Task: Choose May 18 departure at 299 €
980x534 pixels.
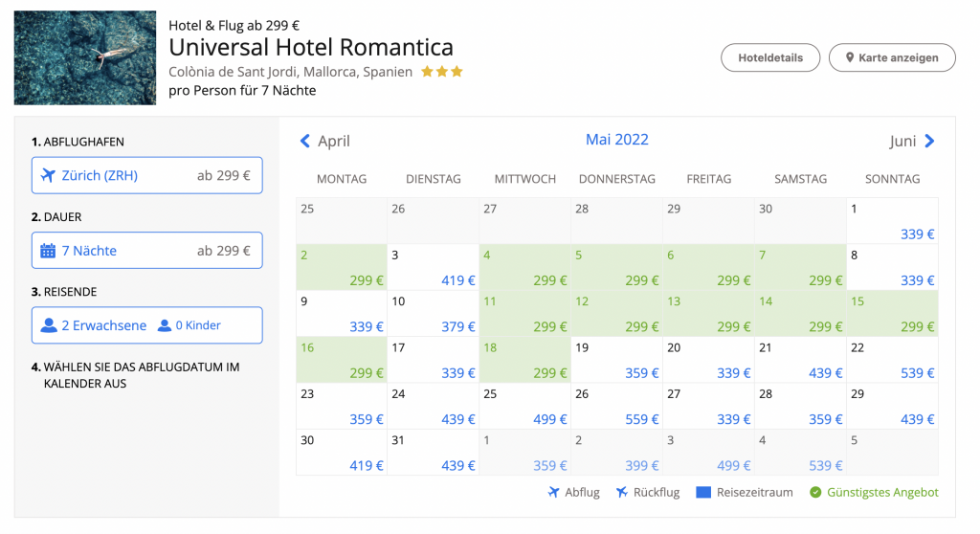Action: pyautogui.click(x=524, y=361)
